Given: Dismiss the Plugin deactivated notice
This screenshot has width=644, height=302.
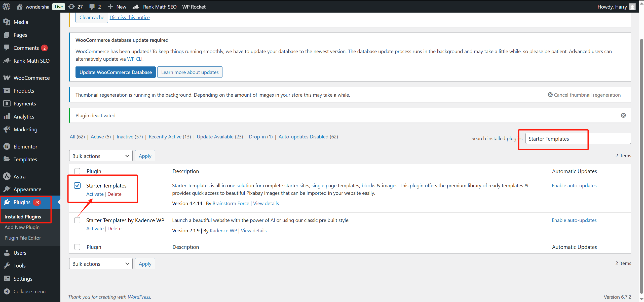Looking at the screenshot, I should pos(623,115).
